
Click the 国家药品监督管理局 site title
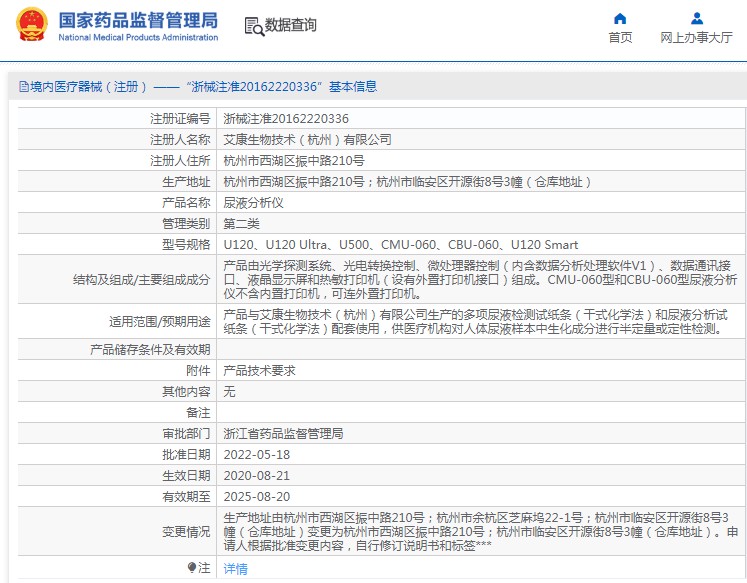[x=138, y=19]
